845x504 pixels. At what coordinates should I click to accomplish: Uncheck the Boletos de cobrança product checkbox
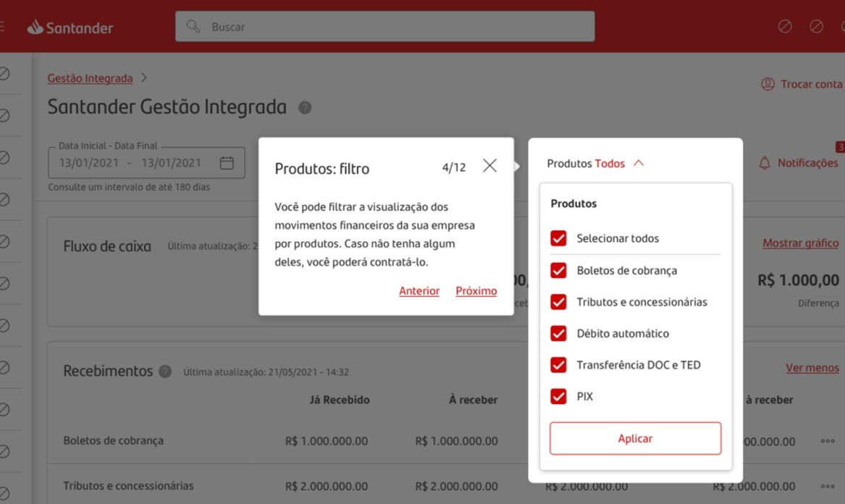click(x=558, y=270)
